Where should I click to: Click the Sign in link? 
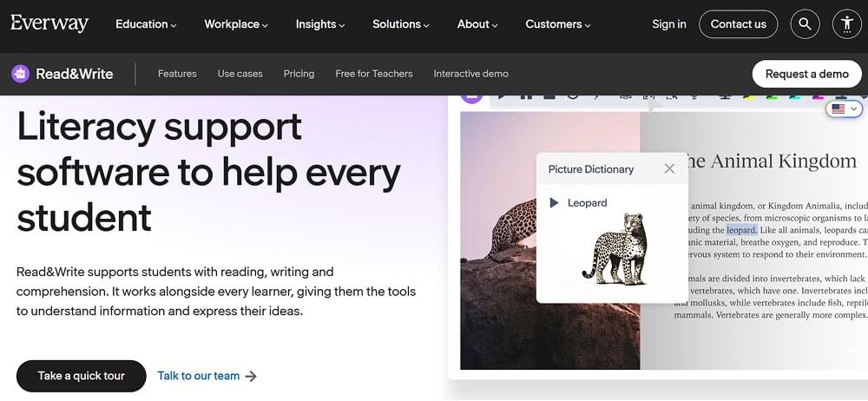pos(668,24)
